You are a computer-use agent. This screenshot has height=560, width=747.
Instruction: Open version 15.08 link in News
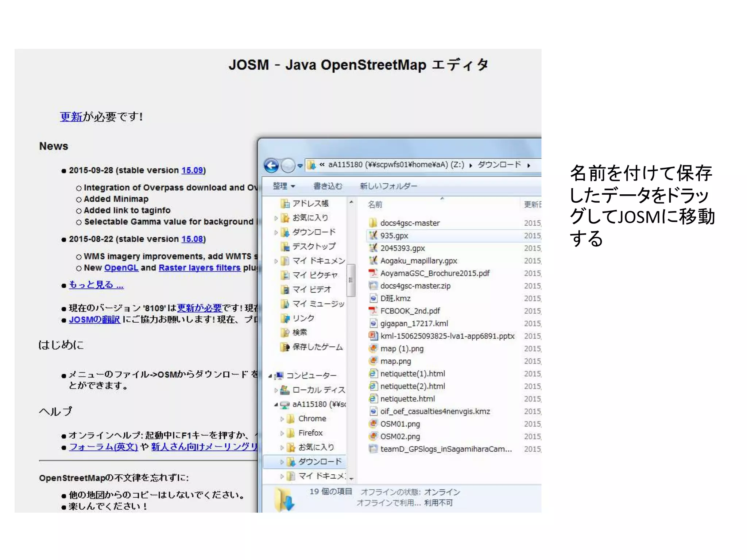point(192,239)
